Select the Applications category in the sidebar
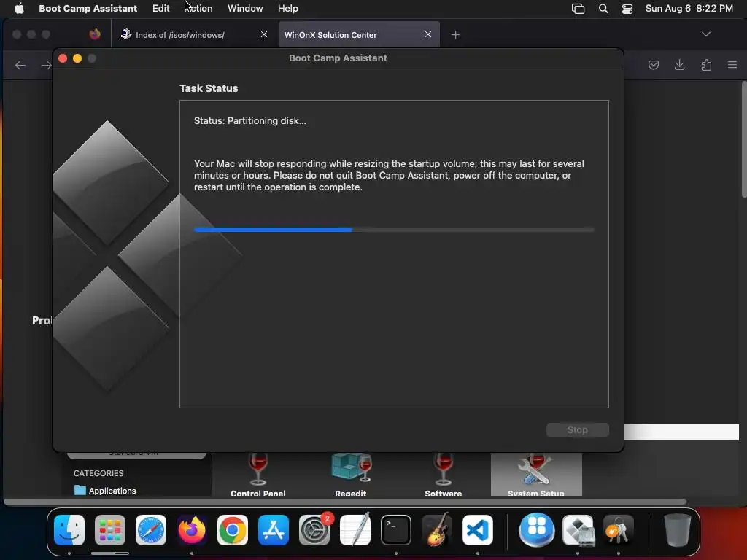The width and height of the screenshot is (747, 560). point(105,491)
